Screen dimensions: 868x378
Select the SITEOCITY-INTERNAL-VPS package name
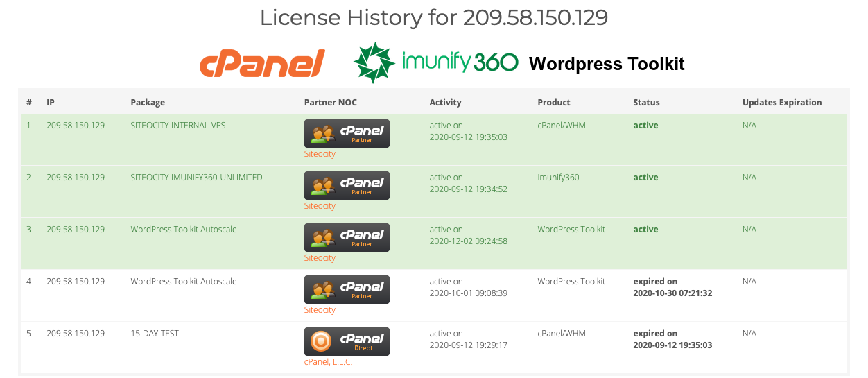(x=177, y=126)
